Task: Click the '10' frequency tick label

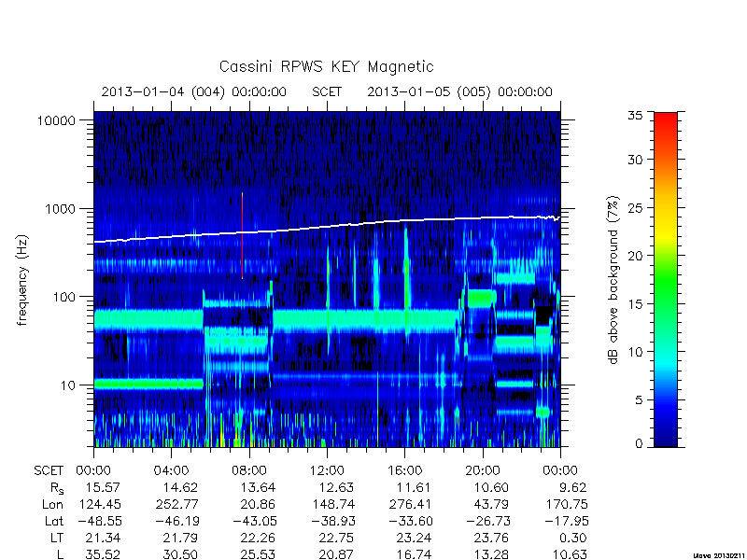Action: tap(68, 385)
